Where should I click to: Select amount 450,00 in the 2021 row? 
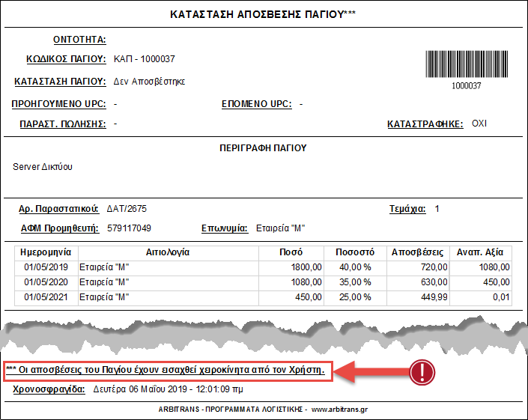pyautogui.click(x=291, y=297)
